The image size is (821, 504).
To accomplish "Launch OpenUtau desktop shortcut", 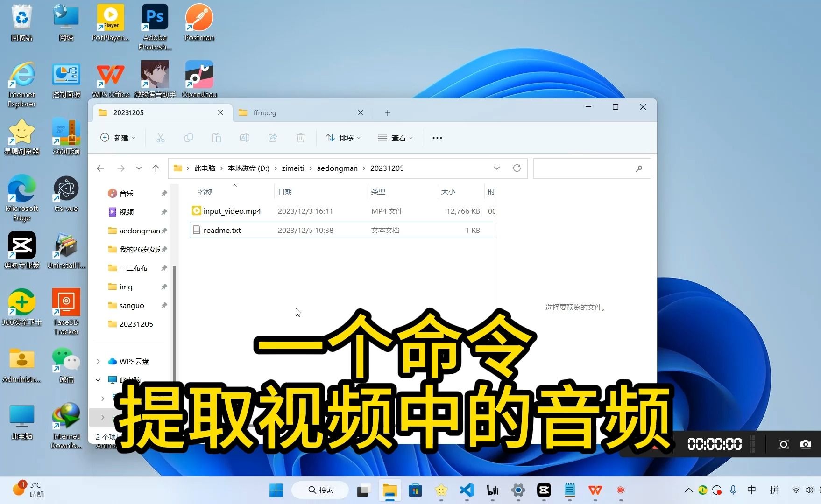I will (x=199, y=80).
